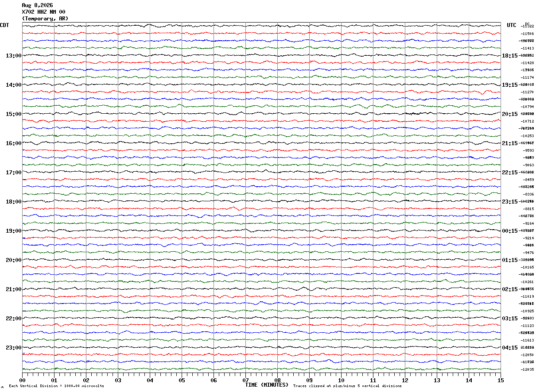
Task: Click the 04:15 UTC label
Action: [509, 348]
